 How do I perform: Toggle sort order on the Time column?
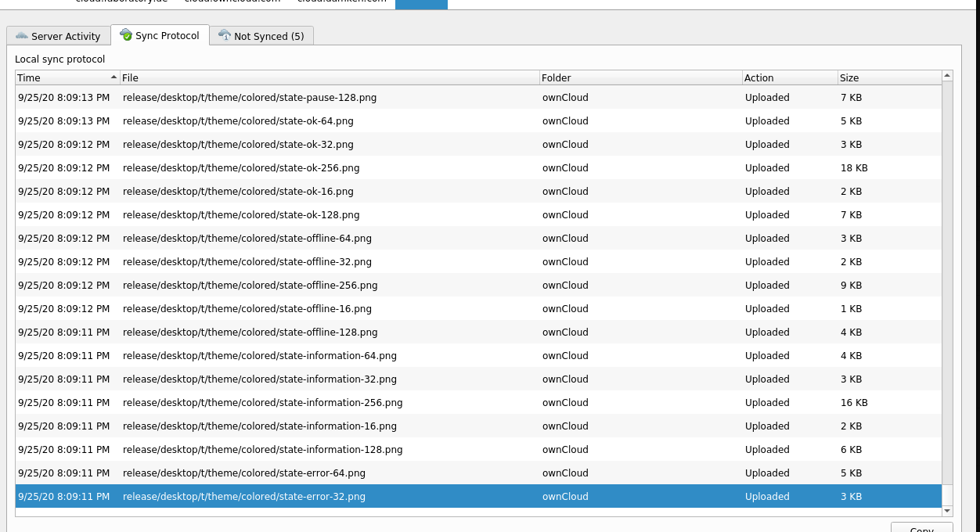(x=63, y=77)
